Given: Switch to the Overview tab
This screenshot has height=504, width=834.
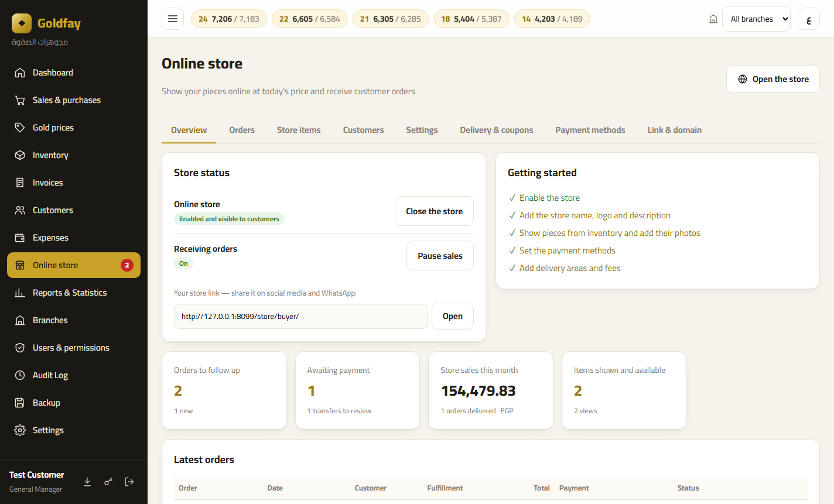Looking at the screenshot, I should (189, 130).
